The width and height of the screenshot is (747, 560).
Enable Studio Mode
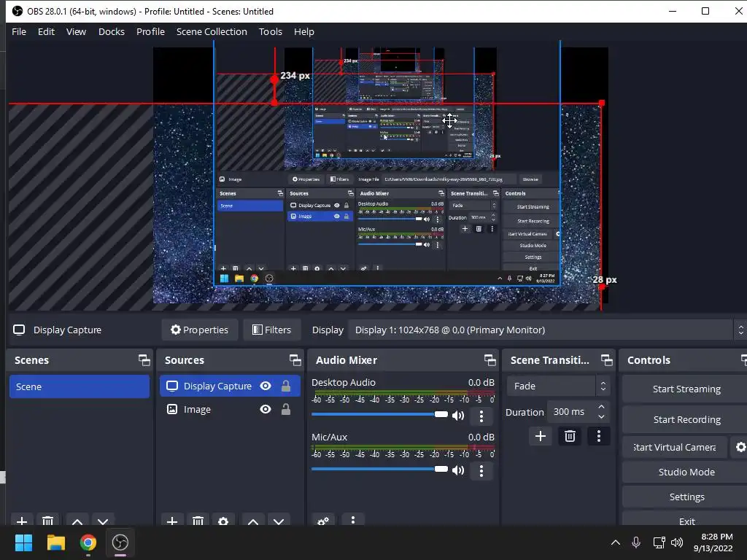686,472
